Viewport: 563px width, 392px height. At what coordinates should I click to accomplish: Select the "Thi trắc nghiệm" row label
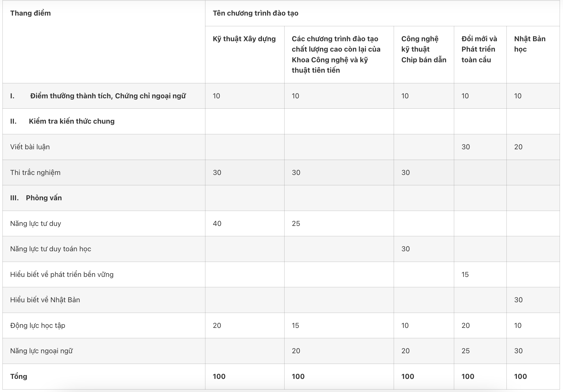point(35,172)
